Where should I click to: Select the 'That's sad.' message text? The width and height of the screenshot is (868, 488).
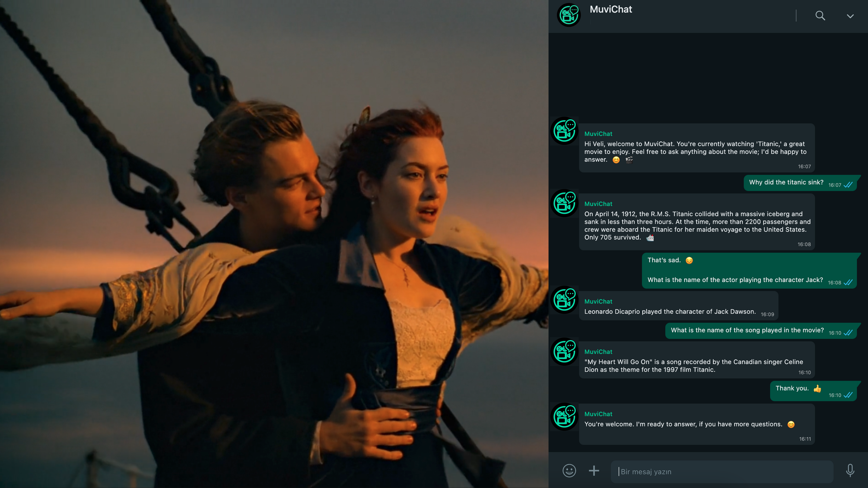664,260
